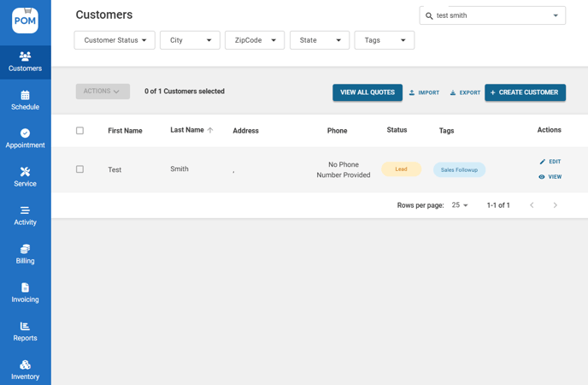The width and height of the screenshot is (588, 385).
Task: Click the Create Customer button
Action: (x=525, y=92)
